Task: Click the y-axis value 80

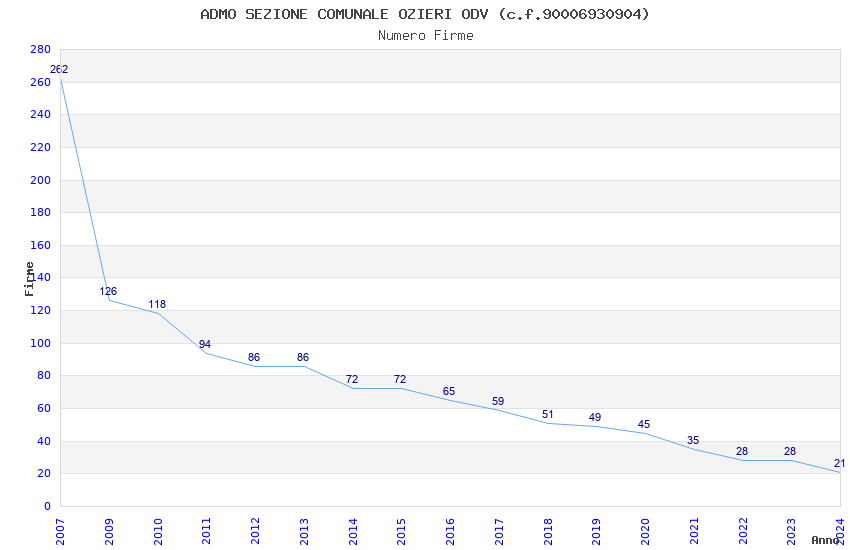Action: click(44, 376)
